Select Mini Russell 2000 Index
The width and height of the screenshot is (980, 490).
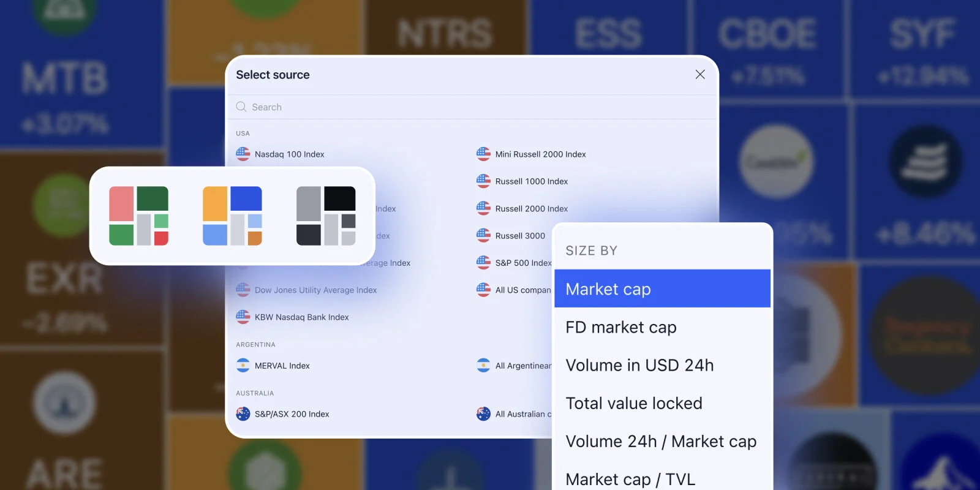(x=540, y=154)
